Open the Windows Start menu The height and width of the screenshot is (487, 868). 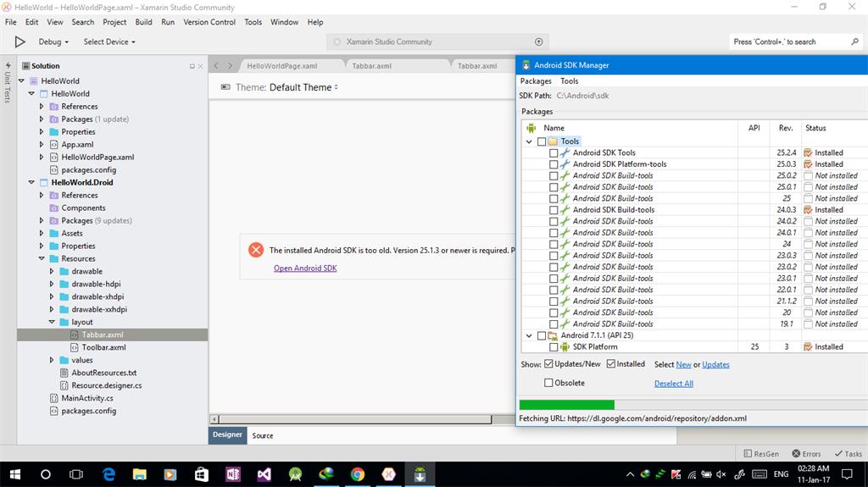click(x=15, y=474)
